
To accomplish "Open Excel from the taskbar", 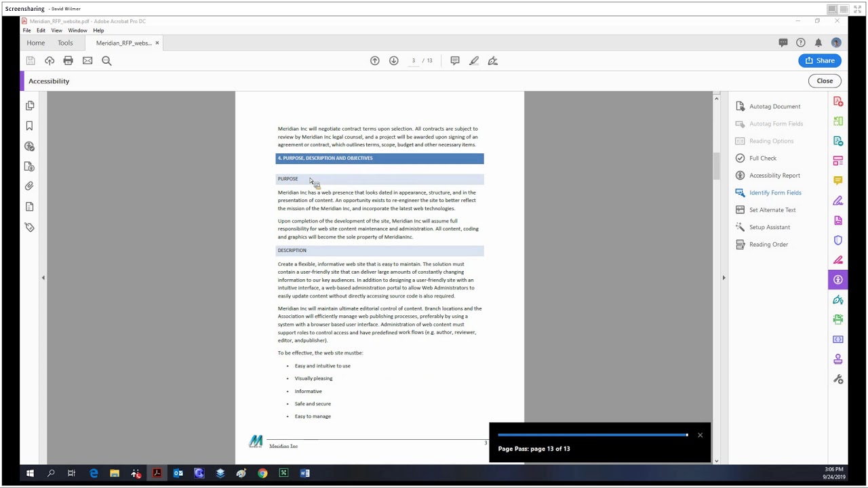I will 283,473.
